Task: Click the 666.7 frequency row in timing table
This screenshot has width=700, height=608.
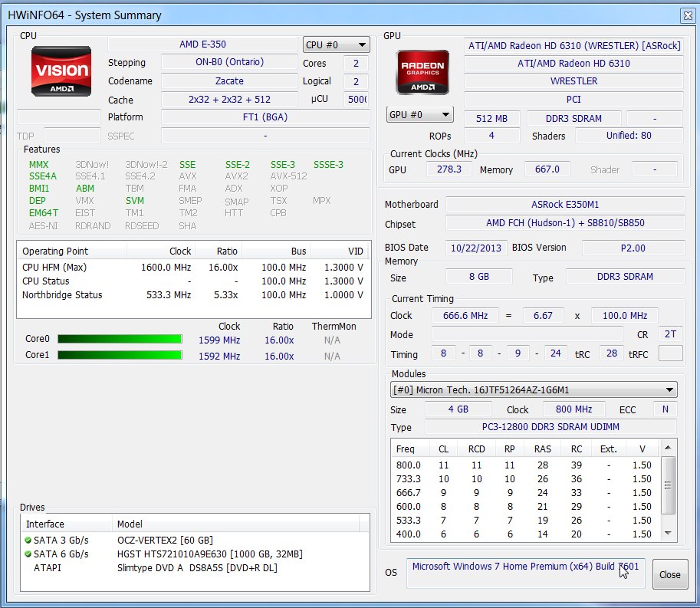Action: click(526, 493)
